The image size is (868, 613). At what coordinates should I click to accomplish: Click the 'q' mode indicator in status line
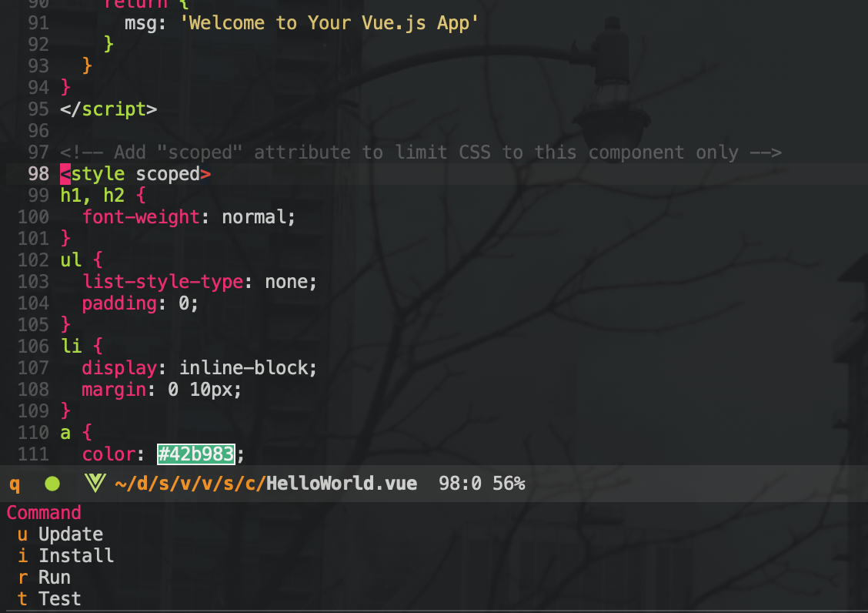[15, 484]
